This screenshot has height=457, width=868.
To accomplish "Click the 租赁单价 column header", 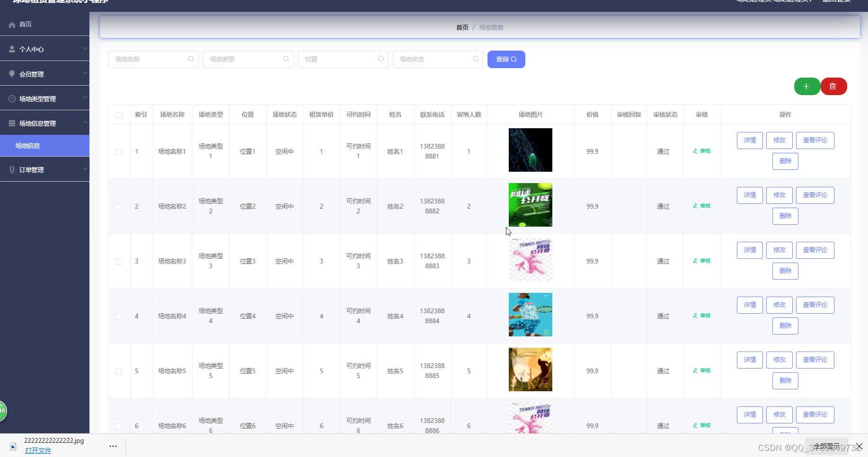I will pos(321,114).
